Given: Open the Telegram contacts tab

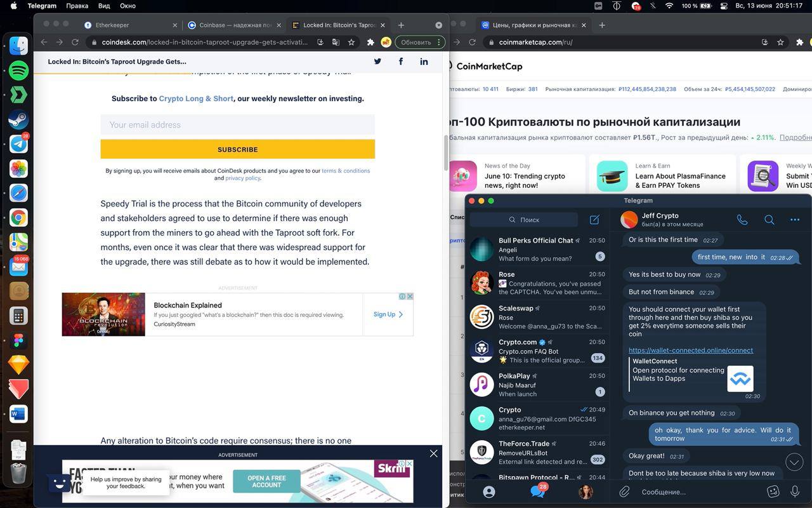Looking at the screenshot, I should 489,491.
